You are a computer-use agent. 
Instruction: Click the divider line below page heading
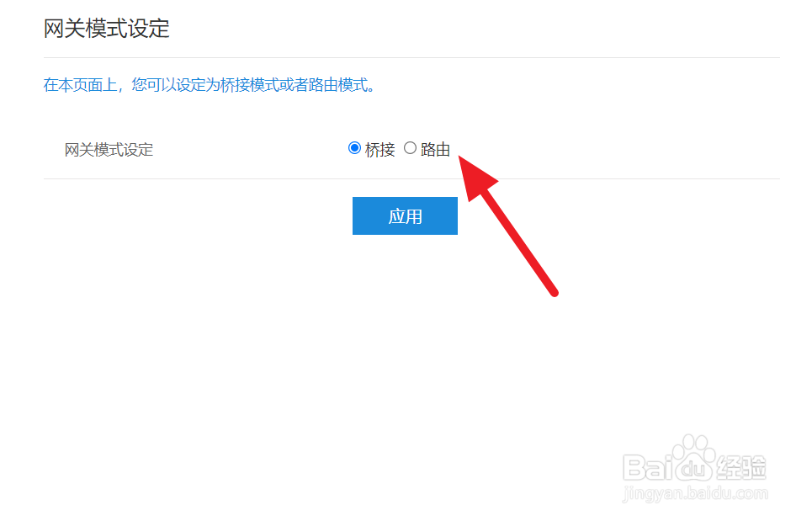point(411,57)
